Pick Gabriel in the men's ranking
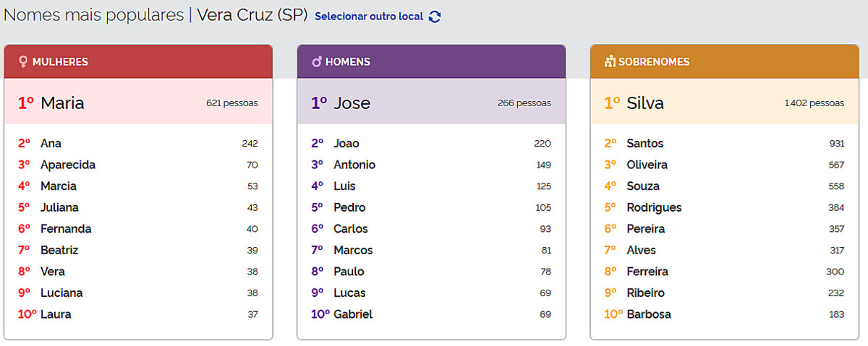Screen dimensions: 868x346 point(353,314)
